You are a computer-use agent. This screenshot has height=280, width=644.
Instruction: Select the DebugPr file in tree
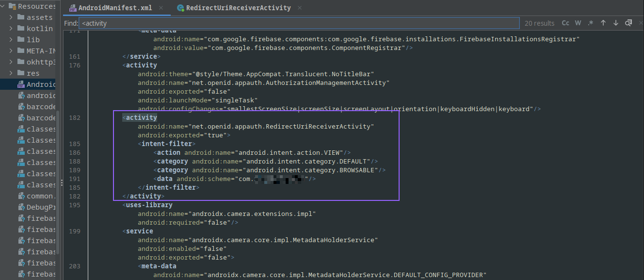click(x=41, y=207)
